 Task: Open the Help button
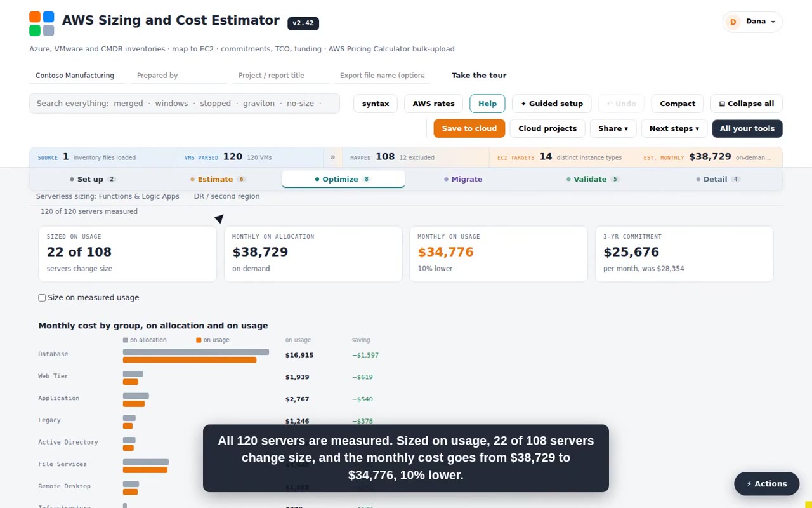pos(487,104)
